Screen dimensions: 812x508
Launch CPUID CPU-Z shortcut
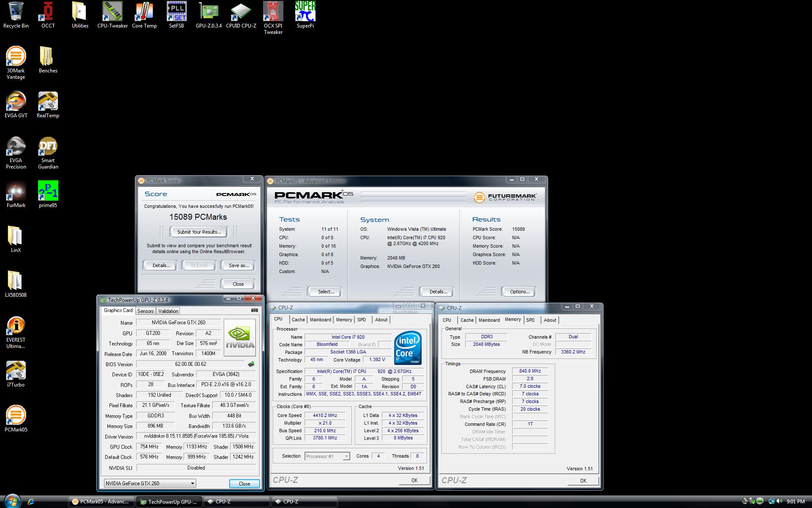click(x=241, y=15)
